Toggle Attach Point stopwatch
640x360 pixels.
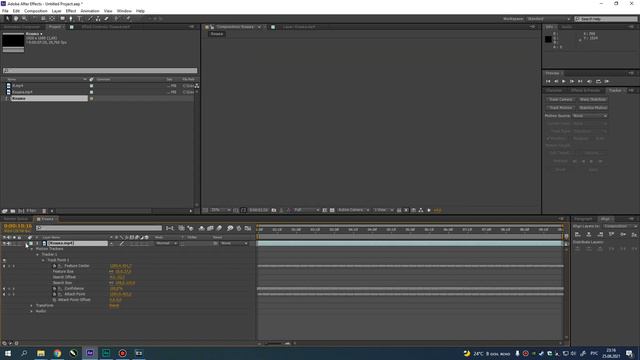click(x=54, y=294)
